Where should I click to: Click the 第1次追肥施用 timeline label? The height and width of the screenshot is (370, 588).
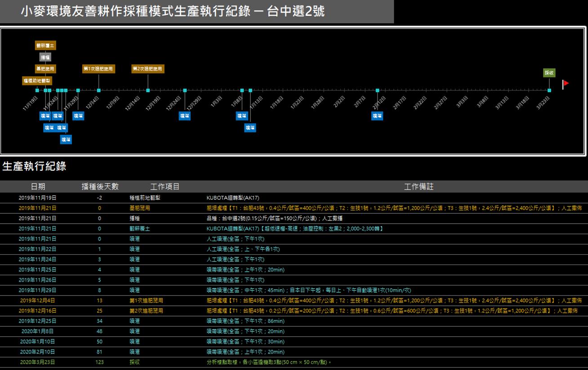pos(98,69)
